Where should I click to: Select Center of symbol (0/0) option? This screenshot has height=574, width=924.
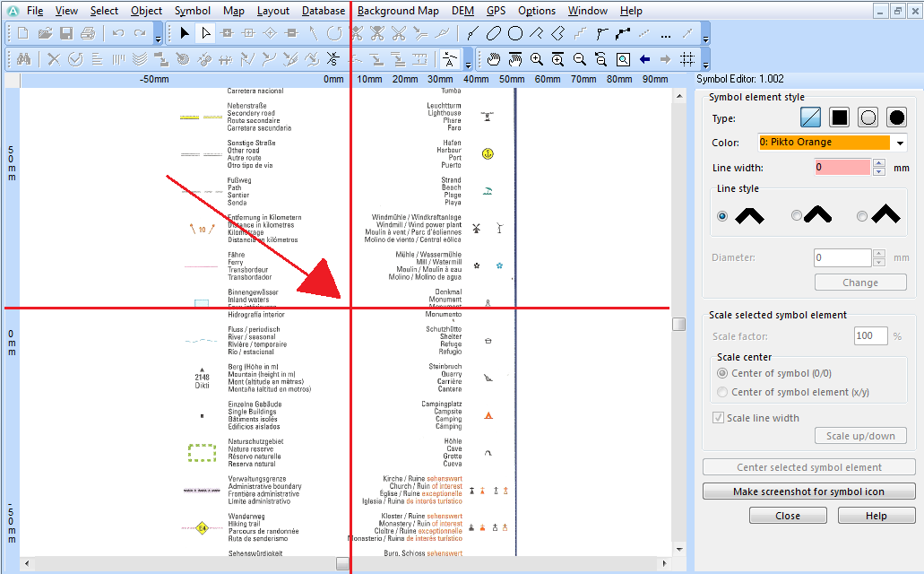click(x=722, y=373)
